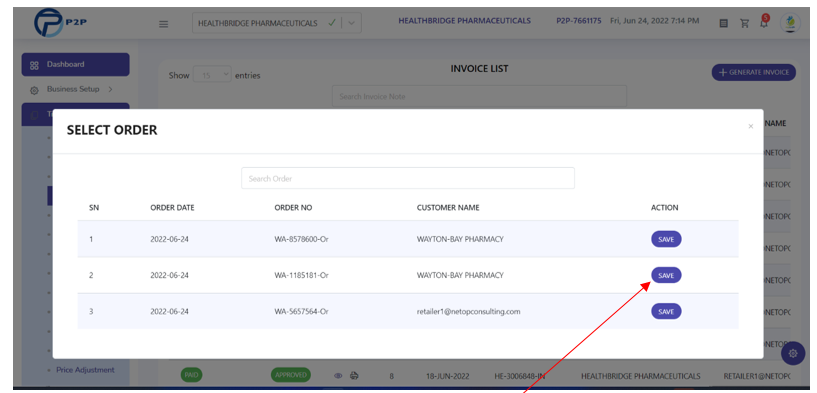Open Dashboard in sidebar
817x393 pixels.
(76, 65)
